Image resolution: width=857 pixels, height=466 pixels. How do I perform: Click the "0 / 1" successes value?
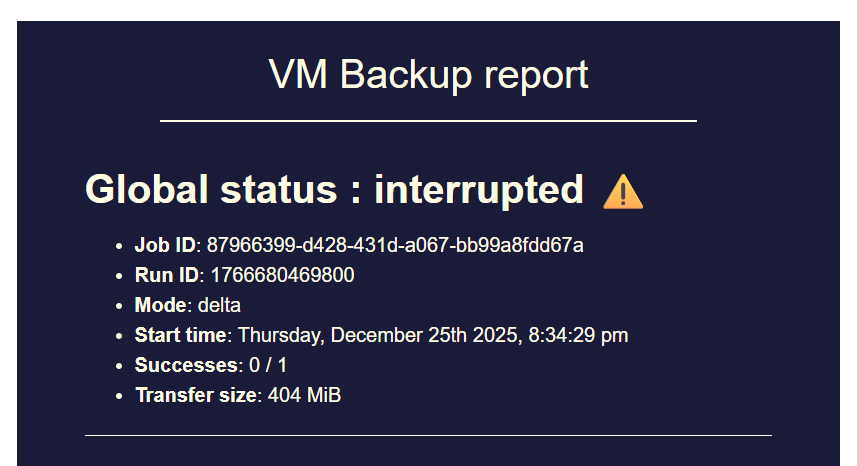[x=268, y=365]
